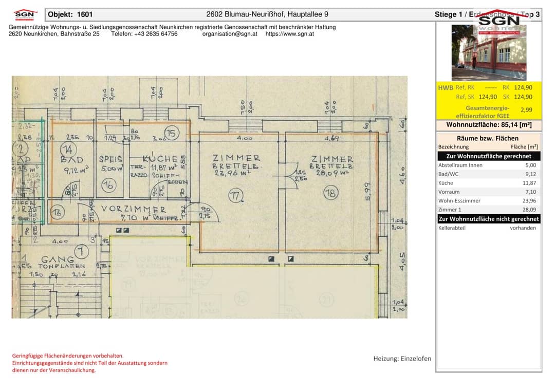Viewport: 555px width, 392px height.
Task: Click the 'Kellerabteil' row label
Action: (x=452, y=228)
